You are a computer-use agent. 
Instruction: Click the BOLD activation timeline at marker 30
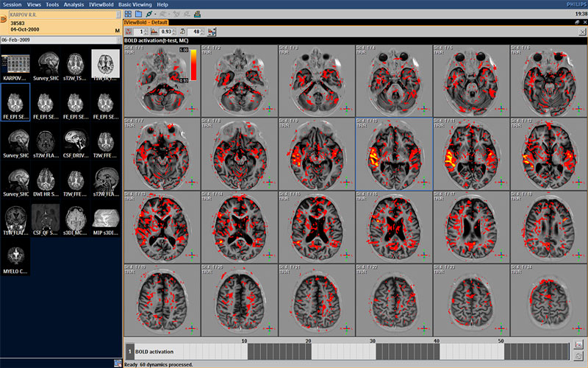click(373, 352)
